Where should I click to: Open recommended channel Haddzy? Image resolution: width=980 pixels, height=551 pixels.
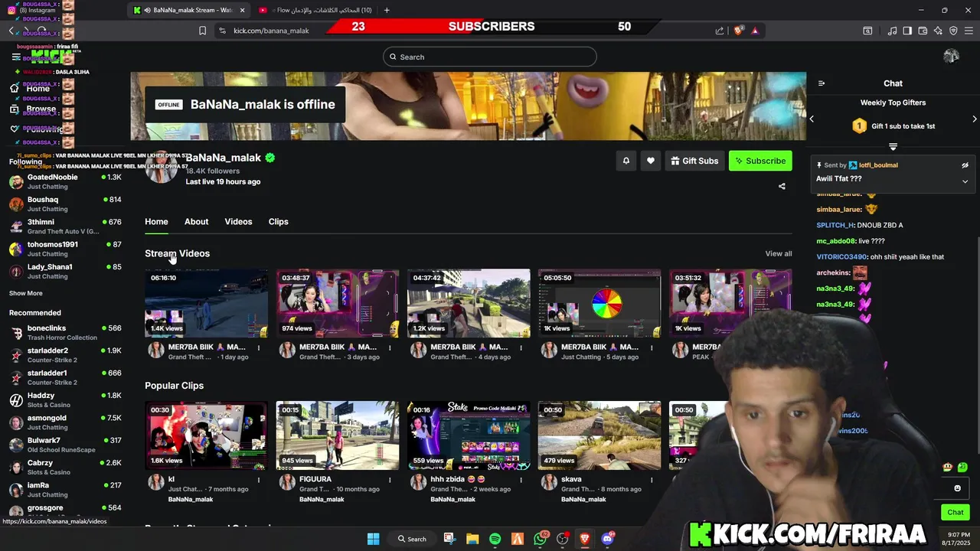click(65, 399)
